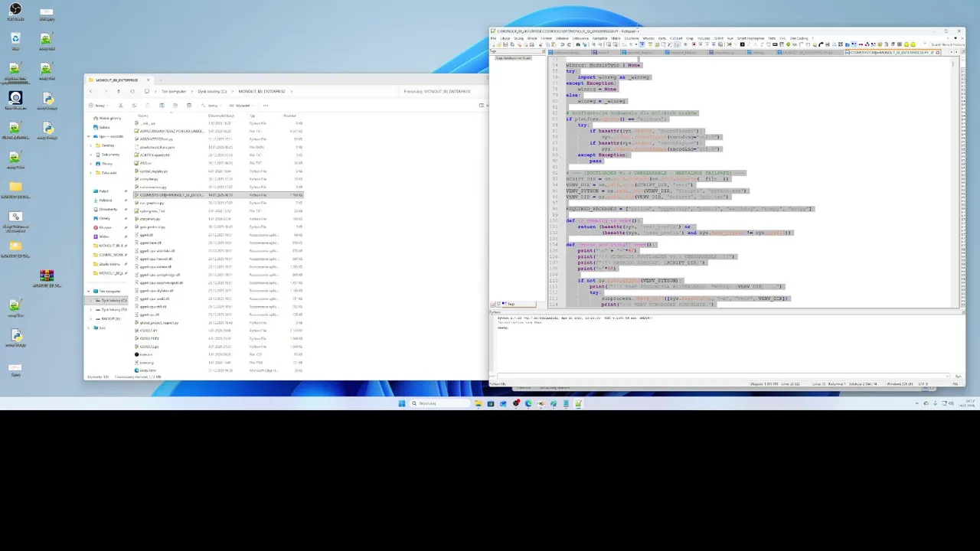Cut the selected file with the scissors icon
Viewport: 980px width, 551px height.
(120, 106)
